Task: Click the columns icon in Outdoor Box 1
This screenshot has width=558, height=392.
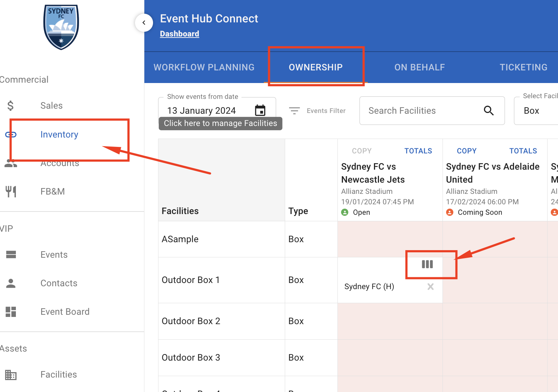Action: click(427, 264)
